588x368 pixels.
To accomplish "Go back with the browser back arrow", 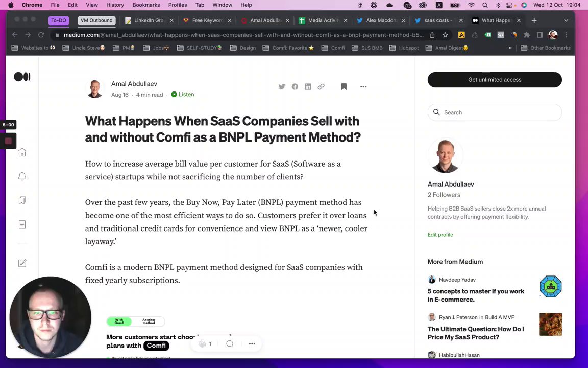I will pyautogui.click(x=15, y=35).
